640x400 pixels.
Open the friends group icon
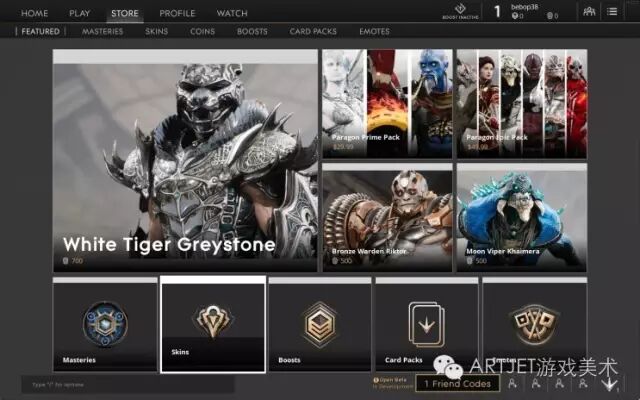(x=589, y=11)
